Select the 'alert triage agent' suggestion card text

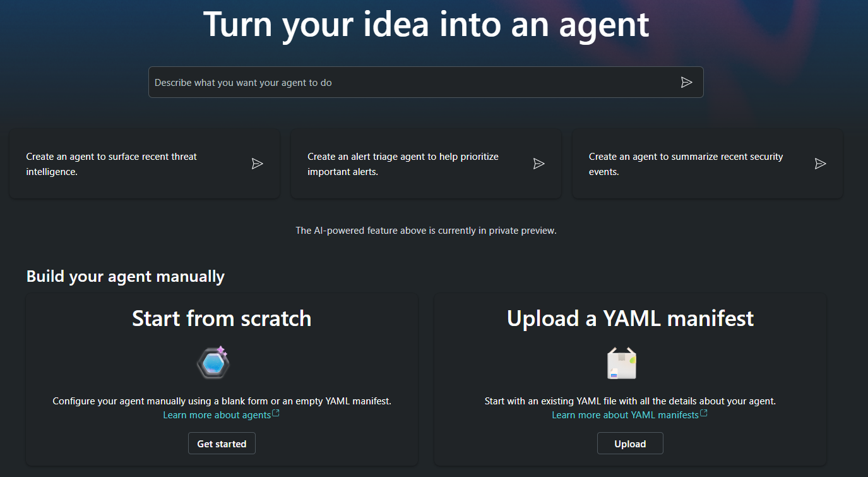pos(403,164)
